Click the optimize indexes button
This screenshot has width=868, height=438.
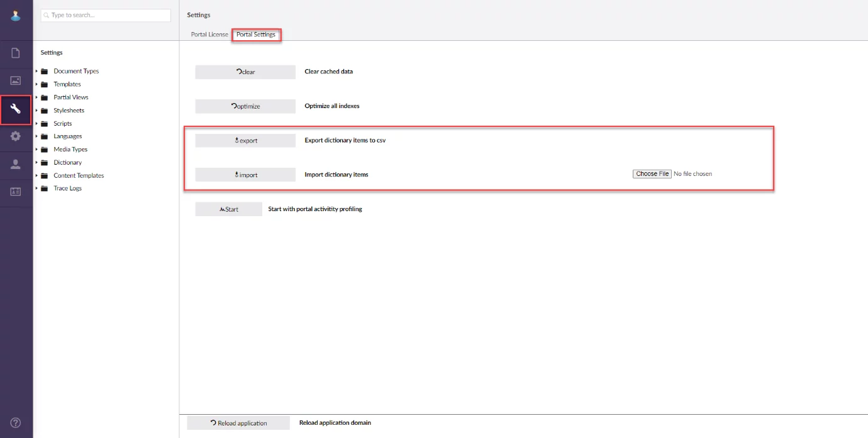pyautogui.click(x=245, y=106)
